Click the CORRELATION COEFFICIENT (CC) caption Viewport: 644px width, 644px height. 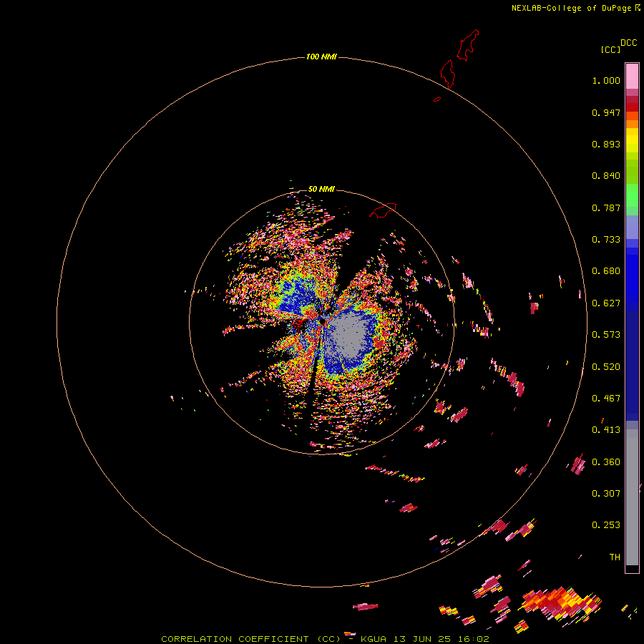coord(251,639)
